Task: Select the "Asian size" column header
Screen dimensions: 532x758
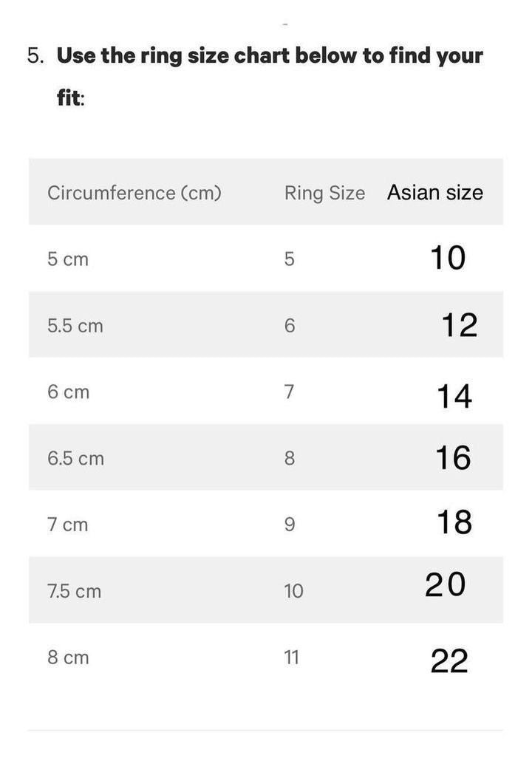Action: pyautogui.click(x=434, y=192)
